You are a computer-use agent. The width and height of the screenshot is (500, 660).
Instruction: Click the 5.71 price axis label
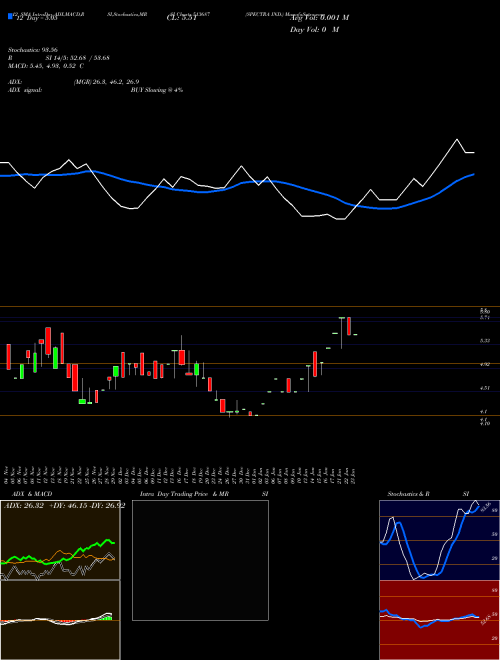coord(484,318)
